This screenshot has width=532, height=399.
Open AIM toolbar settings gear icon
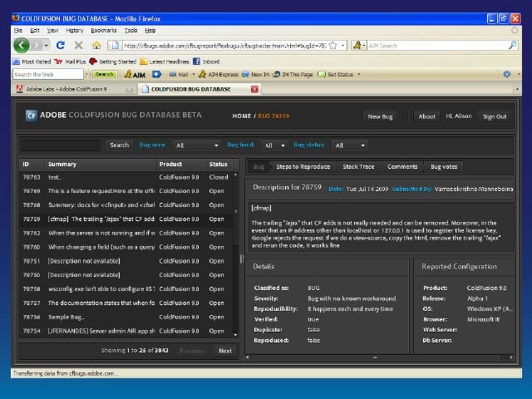click(x=507, y=74)
